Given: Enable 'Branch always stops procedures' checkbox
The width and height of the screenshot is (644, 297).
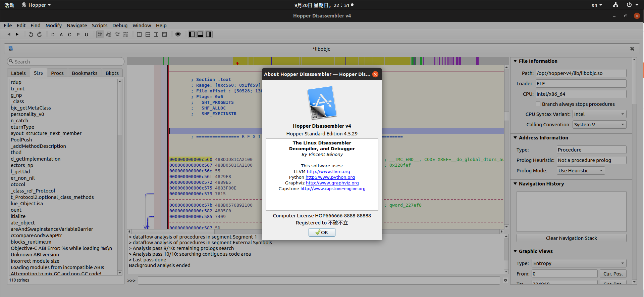Looking at the screenshot, I should point(538,104).
